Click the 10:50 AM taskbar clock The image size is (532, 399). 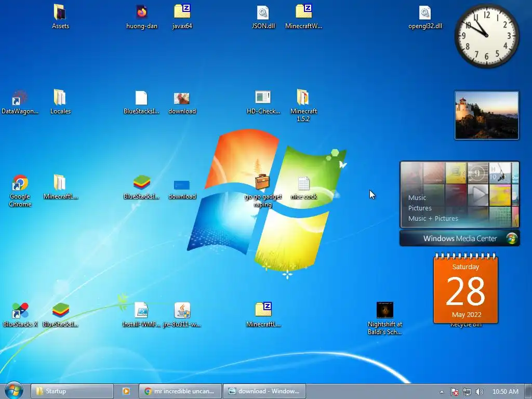505,392
